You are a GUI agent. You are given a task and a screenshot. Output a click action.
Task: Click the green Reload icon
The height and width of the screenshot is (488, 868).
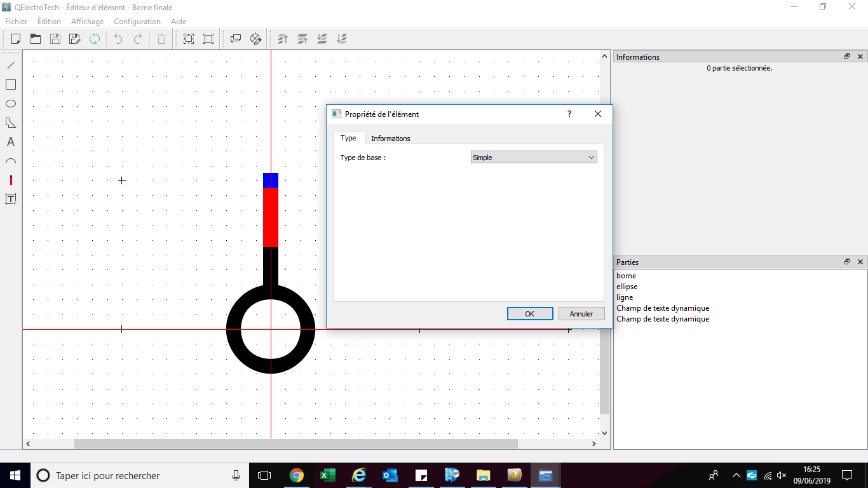[94, 39]
